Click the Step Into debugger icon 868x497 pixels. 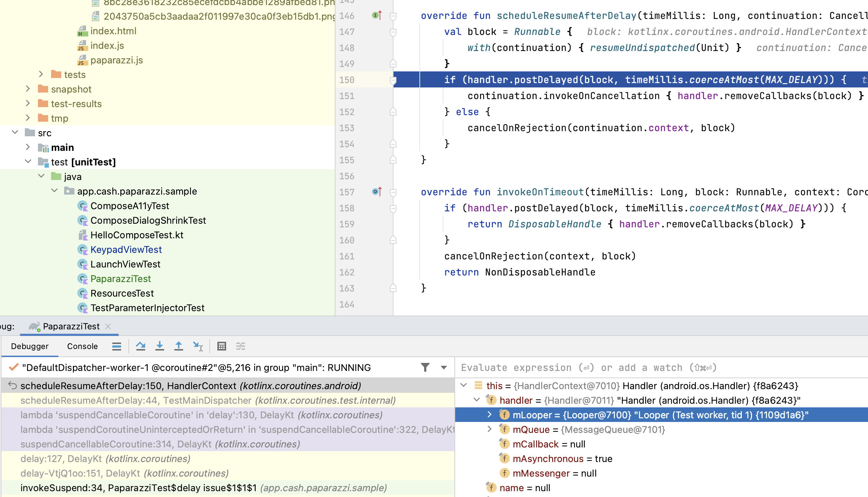pos(159,346)
